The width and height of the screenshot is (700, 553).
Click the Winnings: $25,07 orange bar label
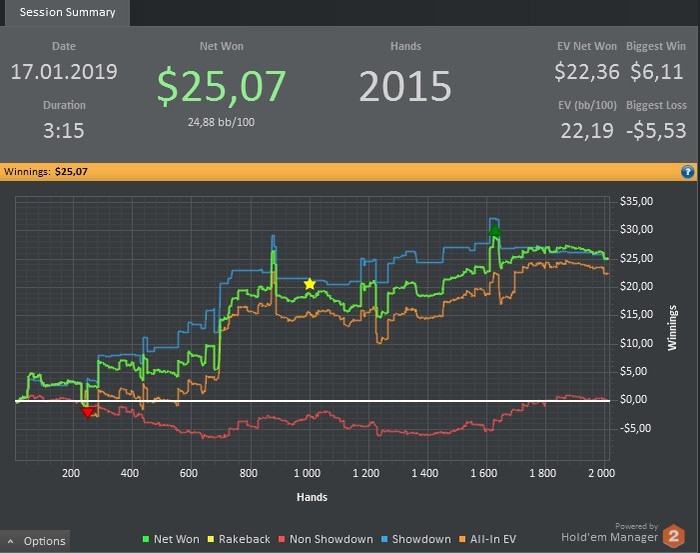46,172
